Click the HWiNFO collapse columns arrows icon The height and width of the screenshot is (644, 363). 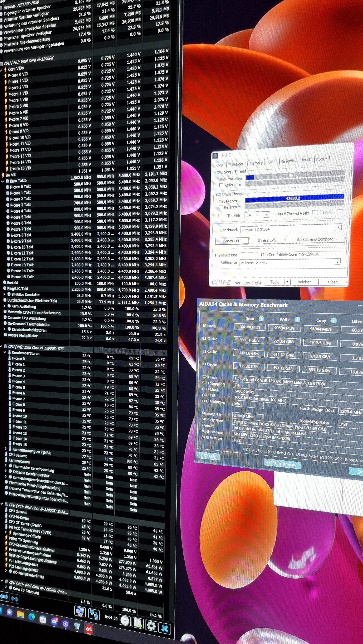click(15, 599)
